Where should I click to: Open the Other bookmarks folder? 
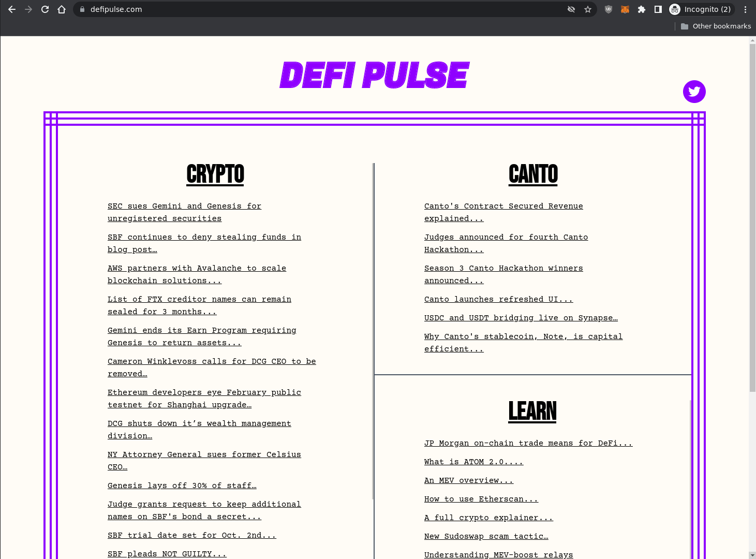[x=716, y=26]
